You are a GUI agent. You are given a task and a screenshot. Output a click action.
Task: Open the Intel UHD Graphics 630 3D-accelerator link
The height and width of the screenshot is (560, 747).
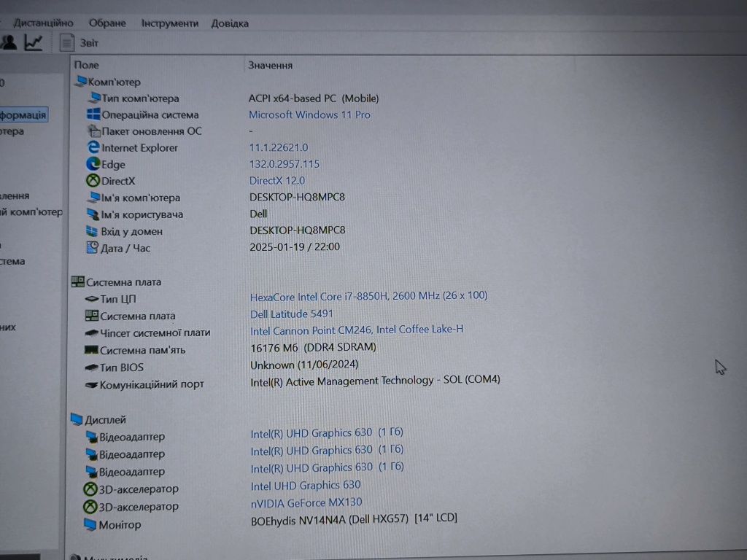pos(306,485)
